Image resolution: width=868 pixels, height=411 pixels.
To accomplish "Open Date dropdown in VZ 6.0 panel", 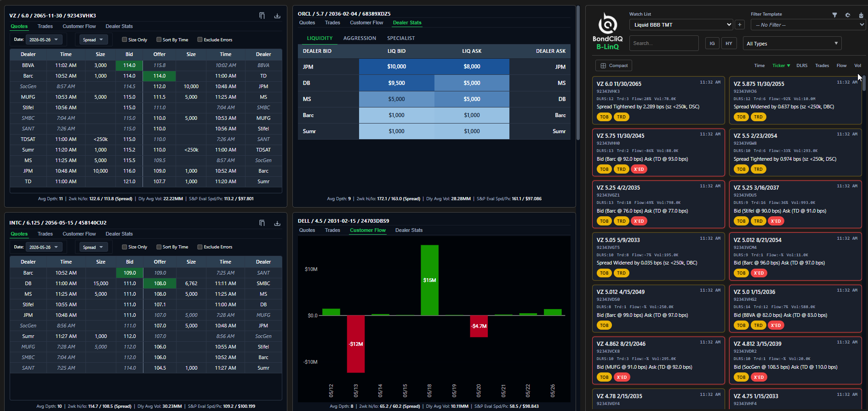I will (44, 39).
